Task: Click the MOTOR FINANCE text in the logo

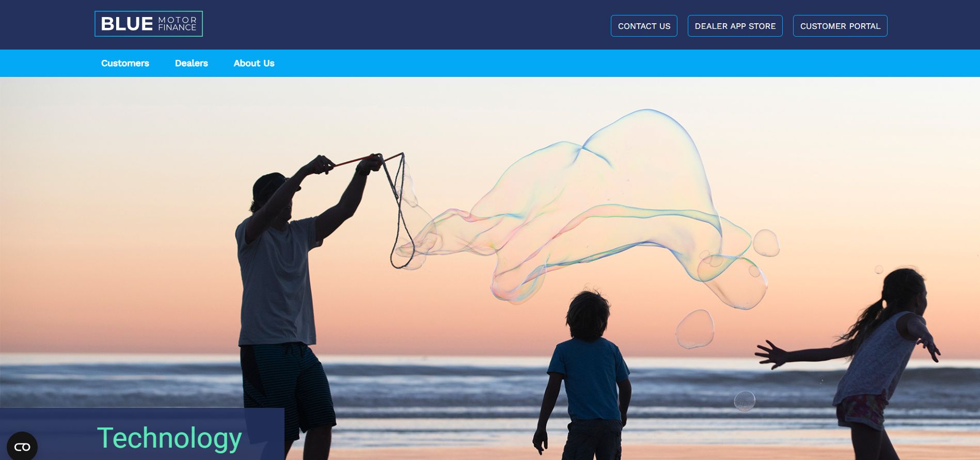Action: (x=177, y=24)
